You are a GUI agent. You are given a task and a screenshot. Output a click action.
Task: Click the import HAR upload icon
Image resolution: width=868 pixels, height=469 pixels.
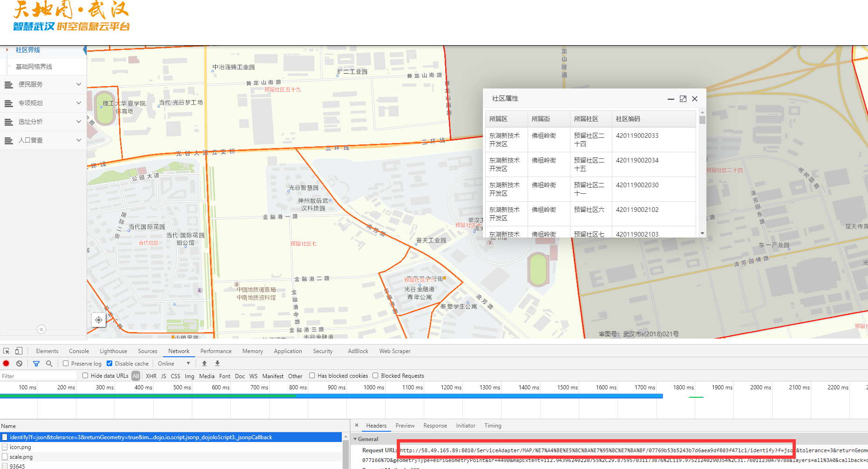click(x=204, y=363)
